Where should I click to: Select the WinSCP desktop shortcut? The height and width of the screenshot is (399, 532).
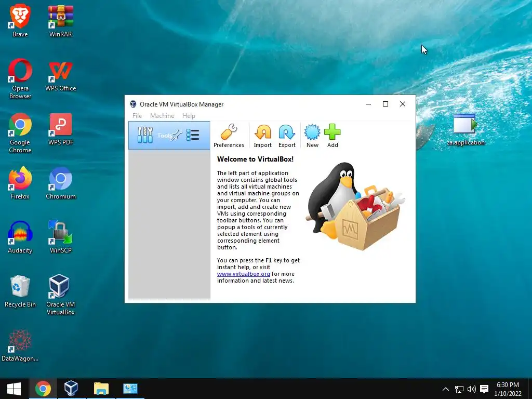[x=60, y=237]
